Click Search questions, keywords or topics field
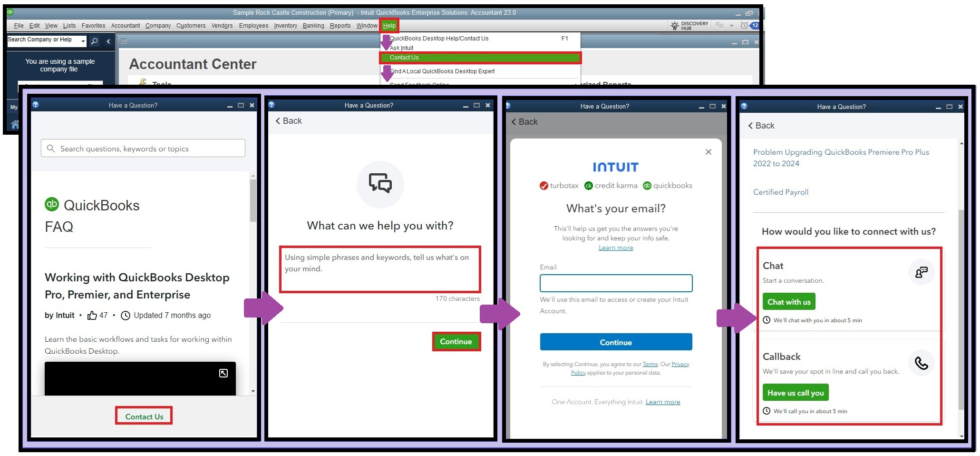 pyautogui.click(x=143, y=149)
